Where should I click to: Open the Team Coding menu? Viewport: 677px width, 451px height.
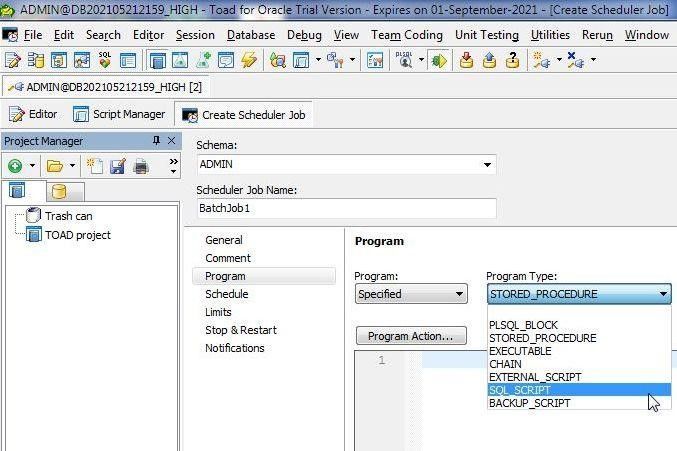[x=407, y=35]
